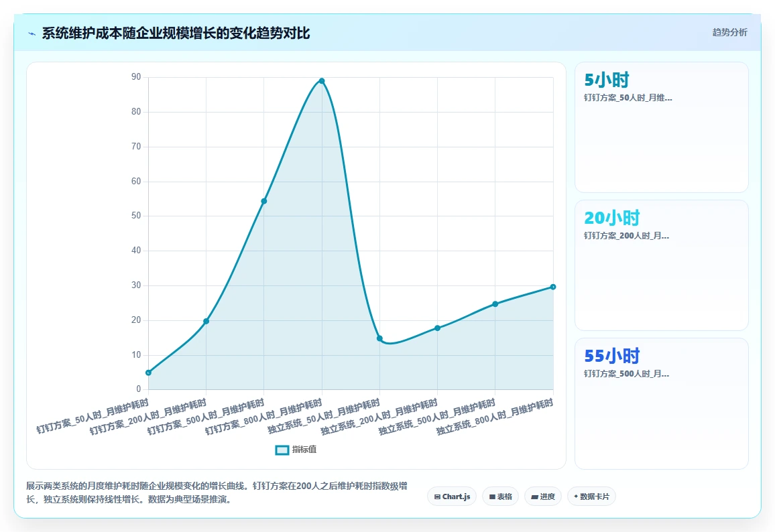
Task: Click the 指标值 legend label
Action: [304, 450]
